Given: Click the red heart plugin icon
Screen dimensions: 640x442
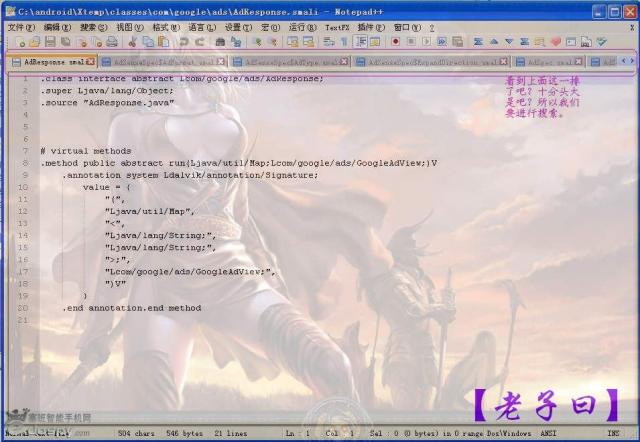Looking at the screenshot, I should point(556,42).
